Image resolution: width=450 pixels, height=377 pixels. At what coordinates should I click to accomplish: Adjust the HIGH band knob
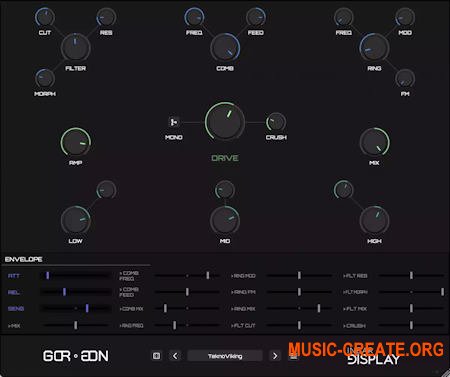coord(374,220)
